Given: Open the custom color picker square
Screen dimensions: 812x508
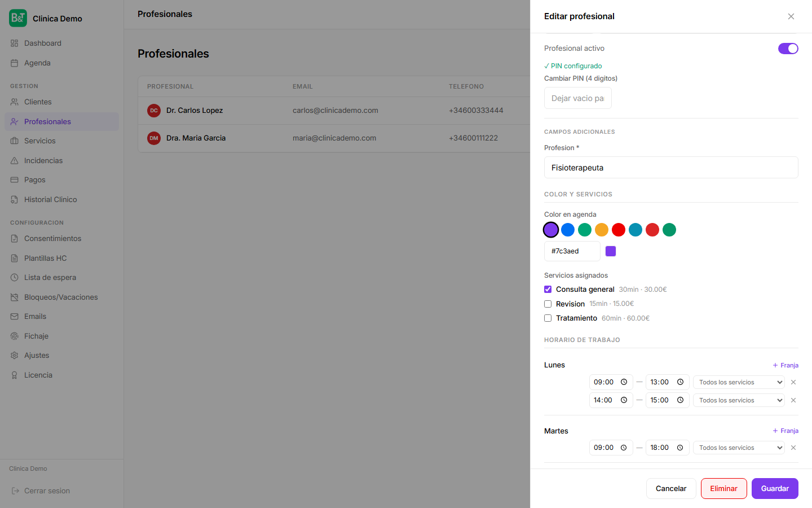Looking at the screenshot, I should (x=611, y=251).
